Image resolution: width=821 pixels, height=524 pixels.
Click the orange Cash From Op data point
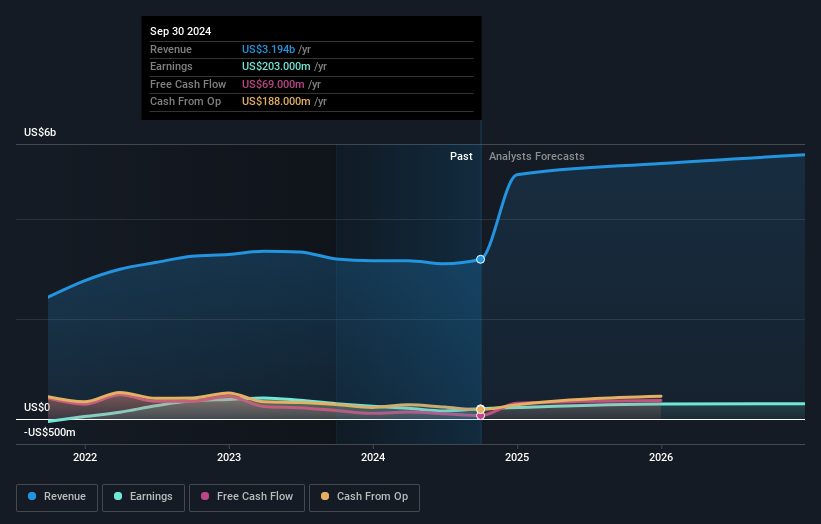click(480, 409)
